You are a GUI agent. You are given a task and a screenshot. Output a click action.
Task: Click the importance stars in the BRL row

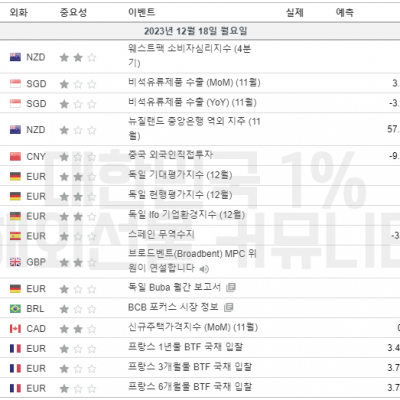click(78, 309)
